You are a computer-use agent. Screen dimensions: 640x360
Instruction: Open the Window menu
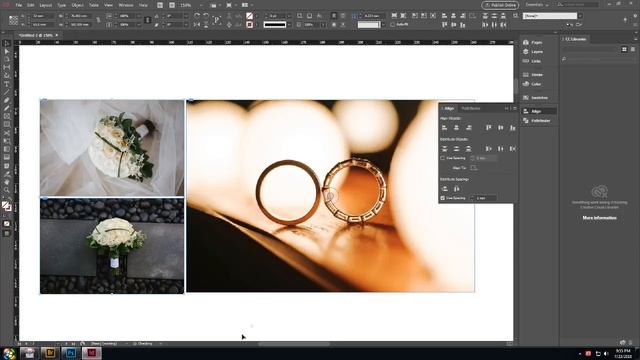pyautogui.click(x=126, y=5)
